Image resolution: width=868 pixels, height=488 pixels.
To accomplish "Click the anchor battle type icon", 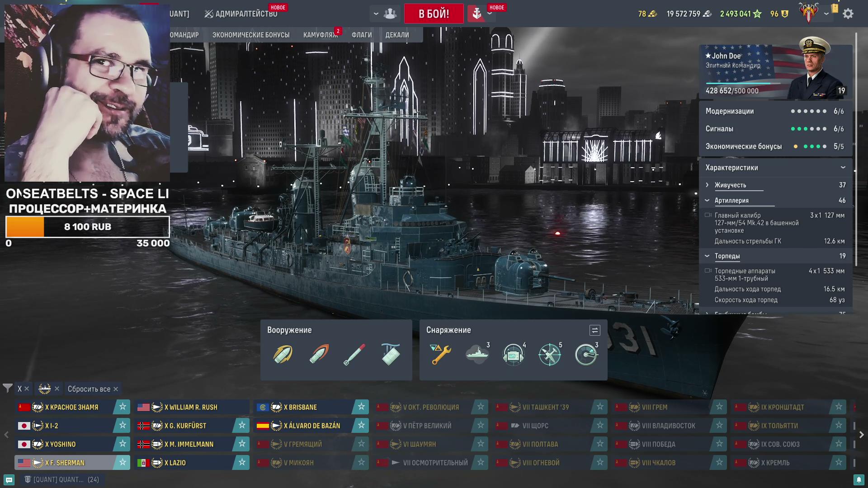I will tap(477, 14).
